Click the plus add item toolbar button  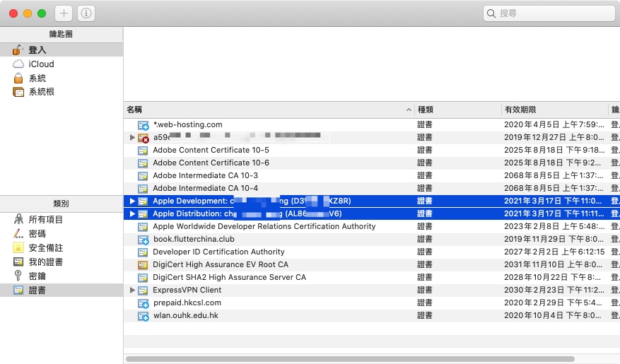(x=64, y=13)
